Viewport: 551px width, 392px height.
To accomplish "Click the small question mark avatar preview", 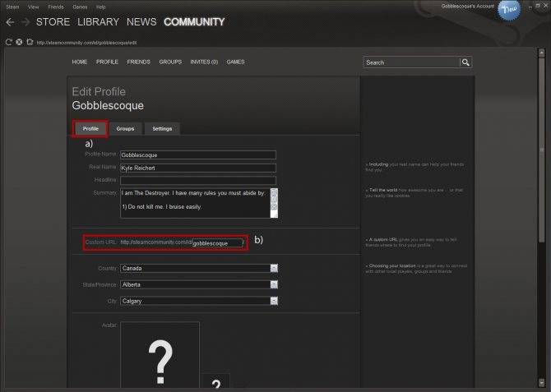I will pos(216,382).
